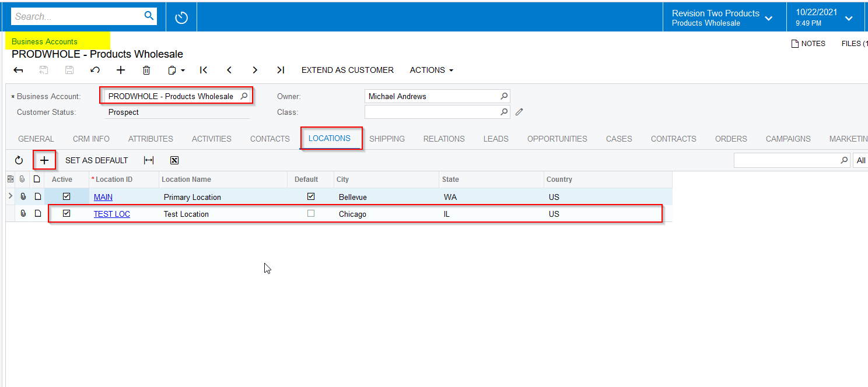Switch to the CRM INFO tab

[91, 139]
